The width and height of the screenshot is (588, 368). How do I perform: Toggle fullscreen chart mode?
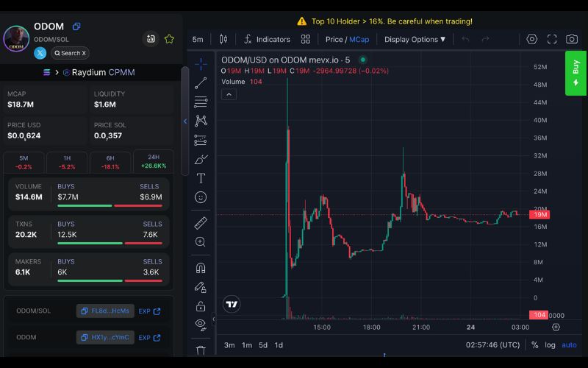click(x=552, y=39)
